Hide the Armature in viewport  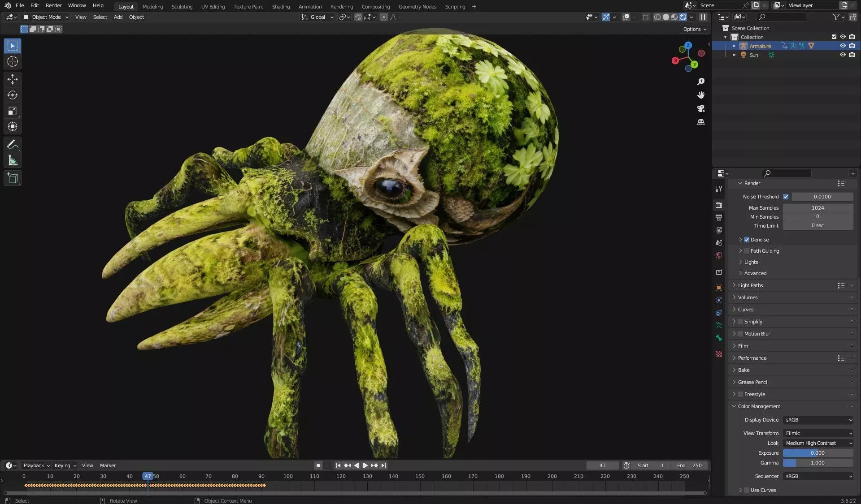[x=843, y=46]
